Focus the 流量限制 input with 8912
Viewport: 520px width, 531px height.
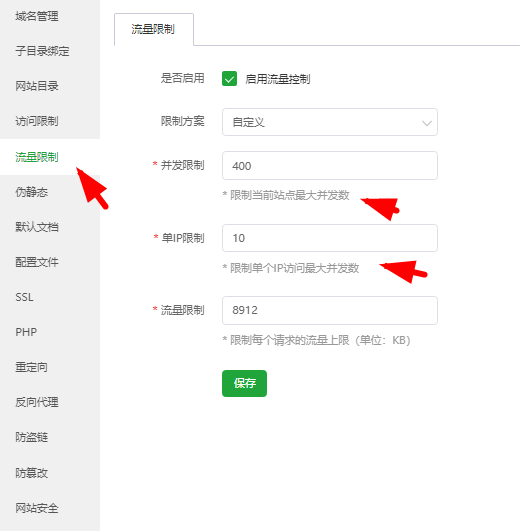tap(330, 310)
